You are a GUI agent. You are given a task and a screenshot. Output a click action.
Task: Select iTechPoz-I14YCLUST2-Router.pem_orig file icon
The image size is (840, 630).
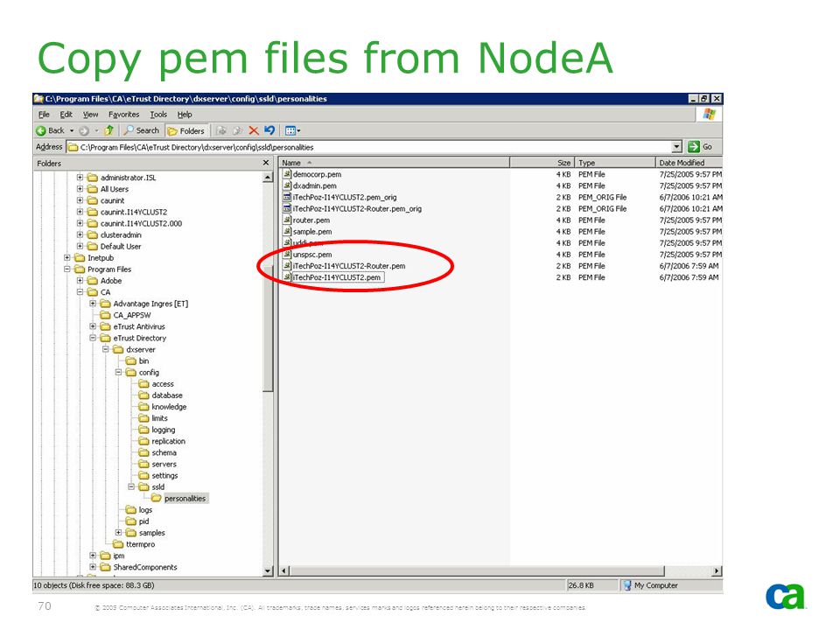(287, 208)
